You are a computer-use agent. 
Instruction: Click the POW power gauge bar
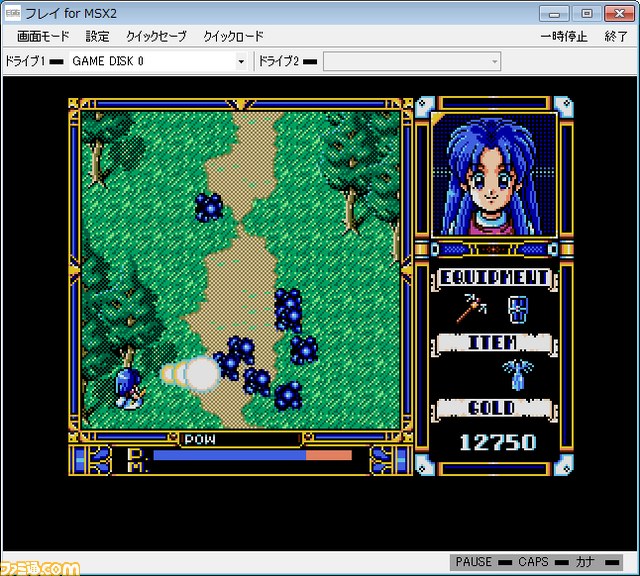pyautogui.click(x=252, y=455)
